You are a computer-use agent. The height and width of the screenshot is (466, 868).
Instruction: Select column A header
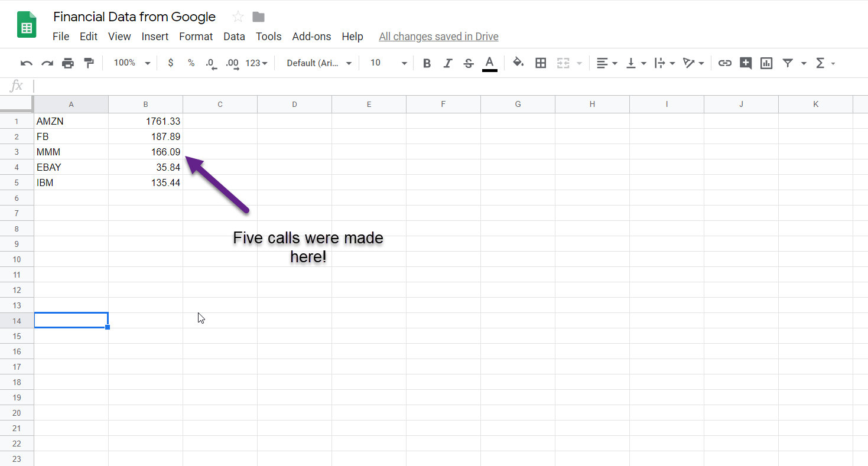pos(71,105)
